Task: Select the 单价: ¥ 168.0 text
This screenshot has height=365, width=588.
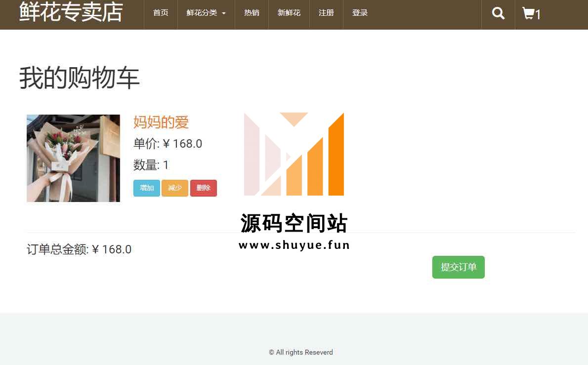Action: [x=168, y=144]
